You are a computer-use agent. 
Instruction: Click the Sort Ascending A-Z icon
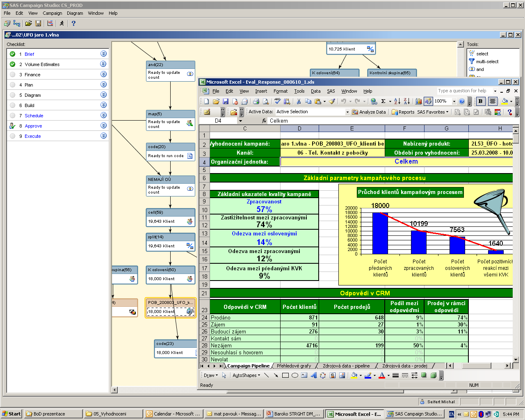click(397, 101)
